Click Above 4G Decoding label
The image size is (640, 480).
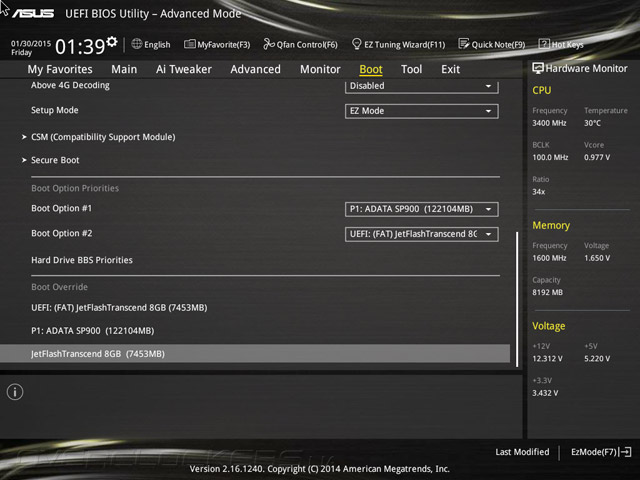[x=70, y=85]
